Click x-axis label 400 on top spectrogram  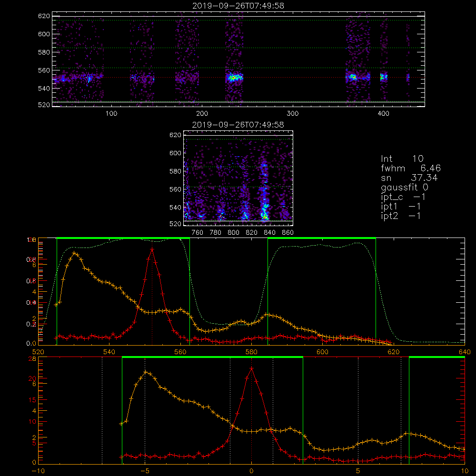pos(383,114)
